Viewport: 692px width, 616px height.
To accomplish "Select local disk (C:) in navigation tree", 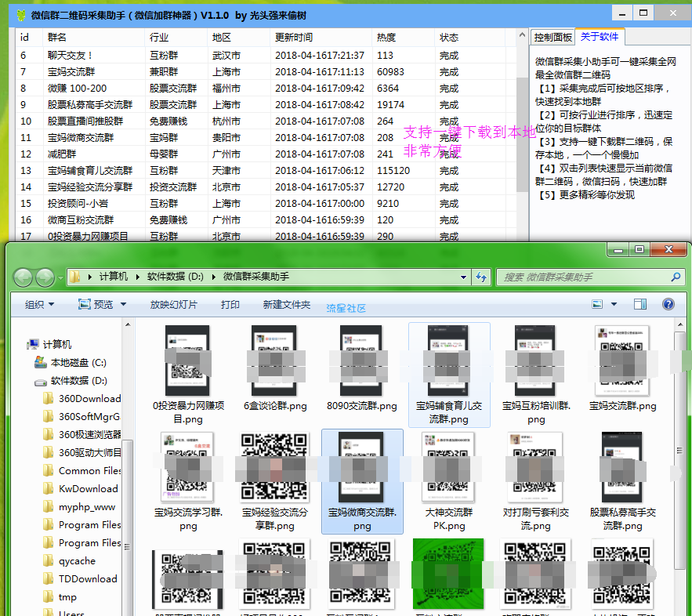I will point(71,363).
